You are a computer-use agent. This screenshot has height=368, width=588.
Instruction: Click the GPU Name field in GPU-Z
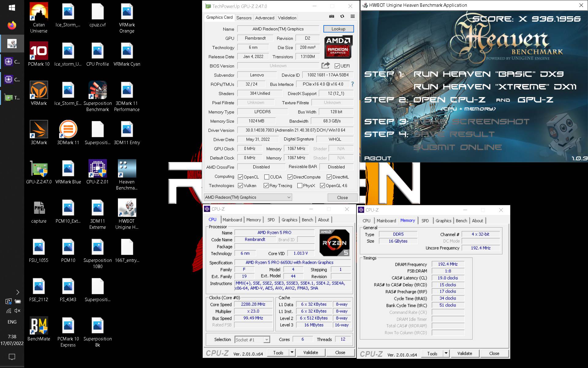278,29
